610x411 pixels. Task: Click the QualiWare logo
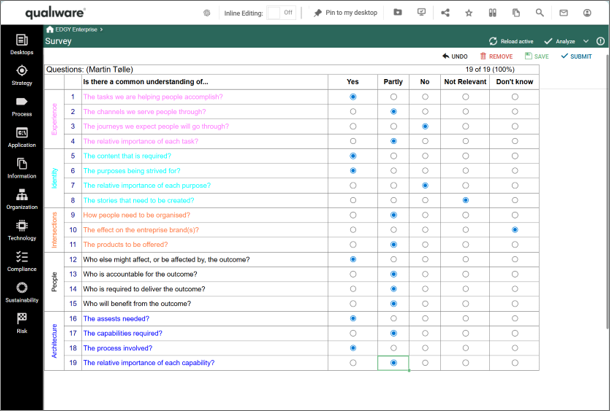pos(55,13)
